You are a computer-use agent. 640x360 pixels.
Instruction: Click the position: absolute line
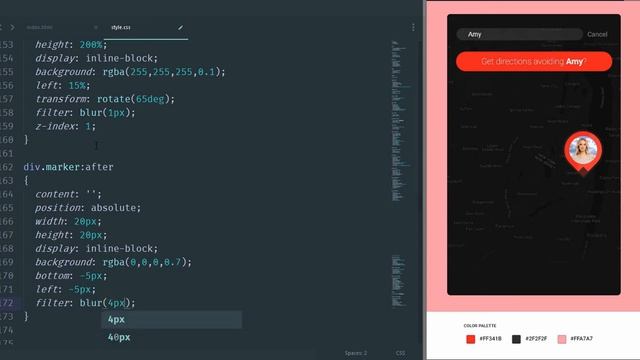click(88, 208)
